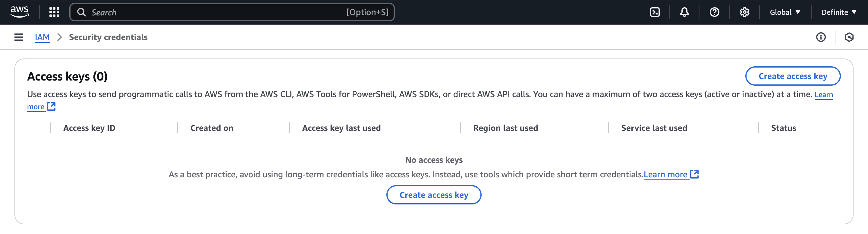Open the notifications bell
This screenshot has width=868, height=234.
pos(684,12)
